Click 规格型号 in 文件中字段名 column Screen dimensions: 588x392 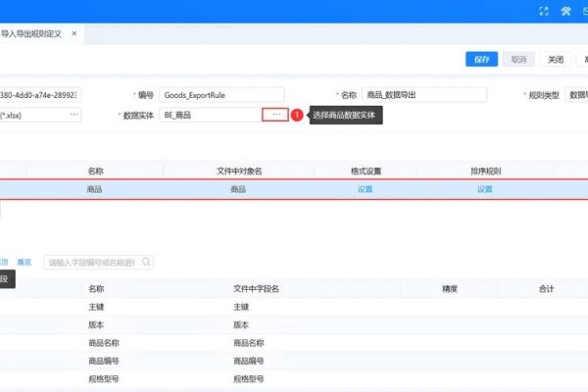pos(248,378)
